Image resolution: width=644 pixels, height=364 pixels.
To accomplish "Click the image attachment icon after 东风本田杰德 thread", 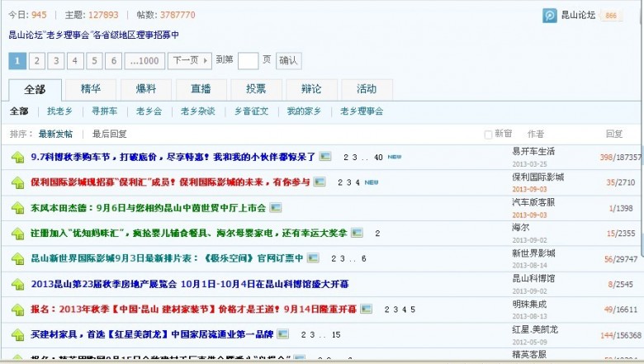I will coord(276,208).
